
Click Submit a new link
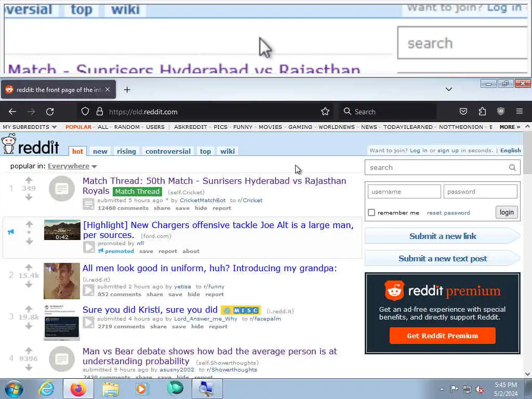[x=443, y=236]
